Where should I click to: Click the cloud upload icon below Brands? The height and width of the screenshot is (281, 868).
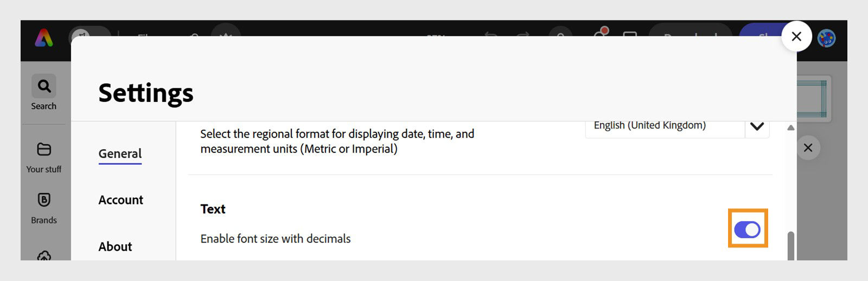44,256
